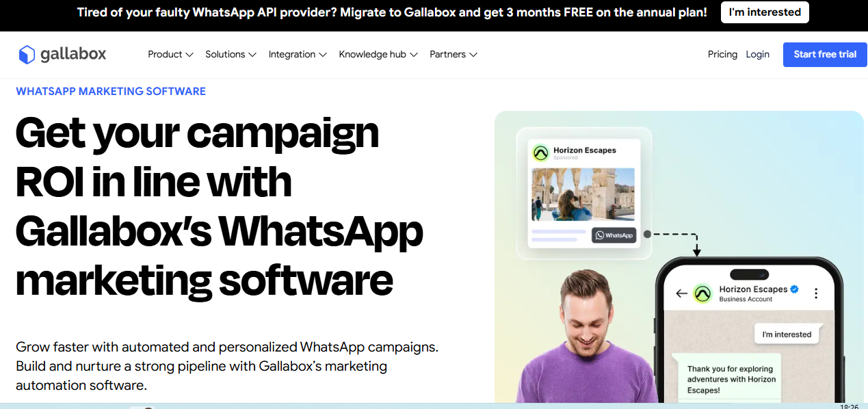
Task: Click the Horizon Escapes avatar in the chat header
Action: (702, 293)
